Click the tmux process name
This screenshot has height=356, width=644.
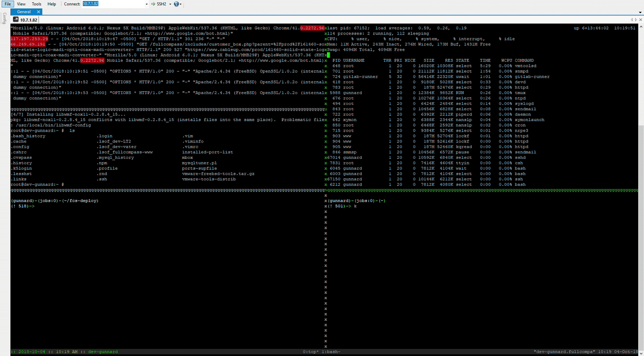tap(520, 93)
